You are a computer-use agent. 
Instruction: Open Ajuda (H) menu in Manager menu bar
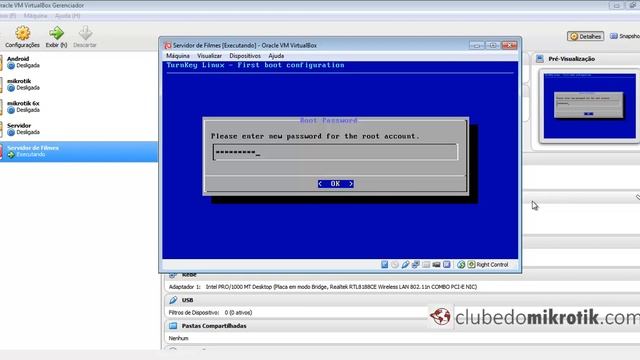click(67, 16)
